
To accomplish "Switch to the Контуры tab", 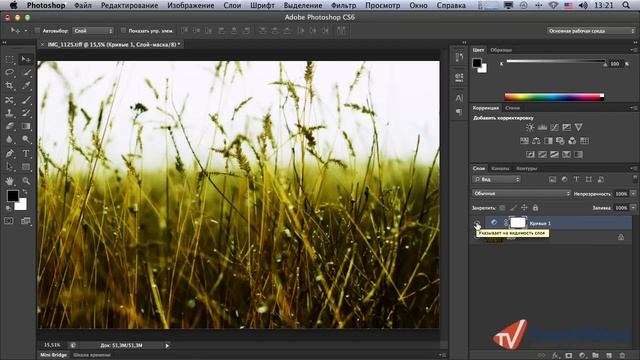I will 527,168.
